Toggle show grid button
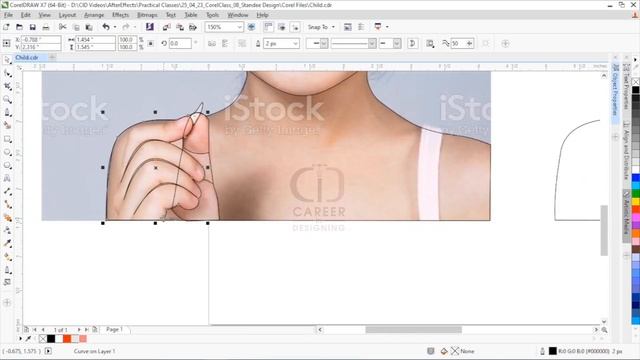Viewport: 640px width, 360px height. [x=282, y=27]
